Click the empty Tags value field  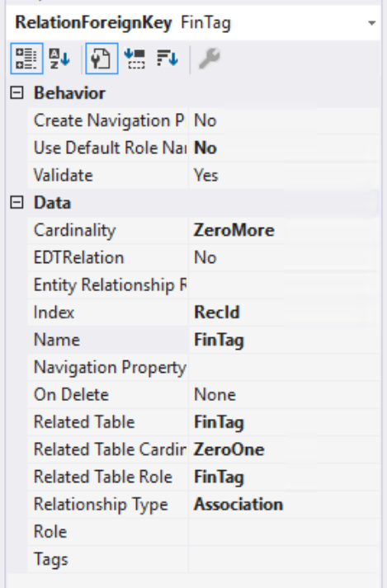(284, 559)
